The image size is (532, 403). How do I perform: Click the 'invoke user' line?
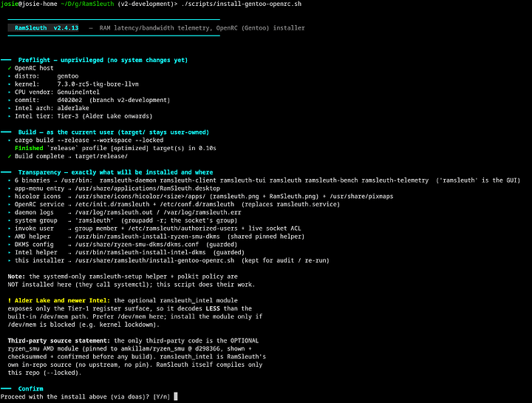point(154,228)
